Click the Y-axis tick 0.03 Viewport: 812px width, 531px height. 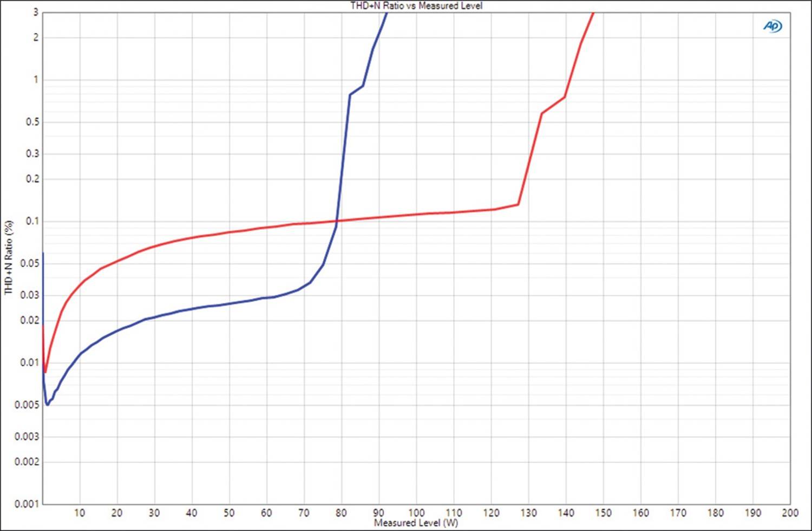point(30,295)
